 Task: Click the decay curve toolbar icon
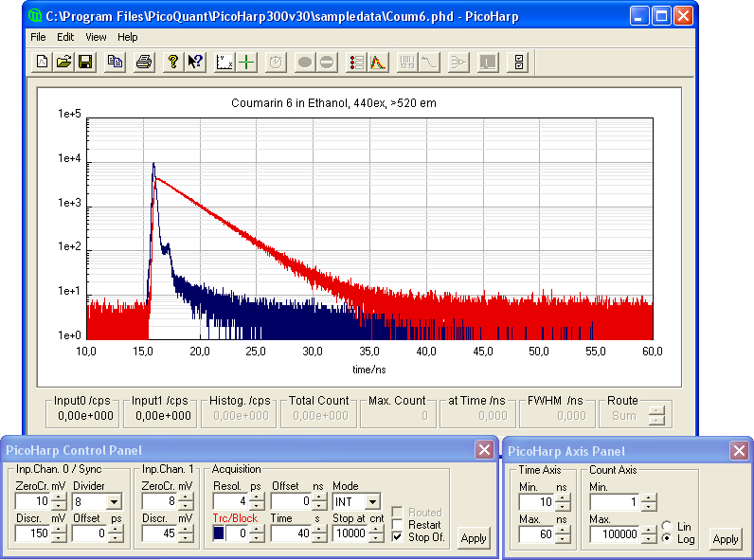tap(429, 62)
